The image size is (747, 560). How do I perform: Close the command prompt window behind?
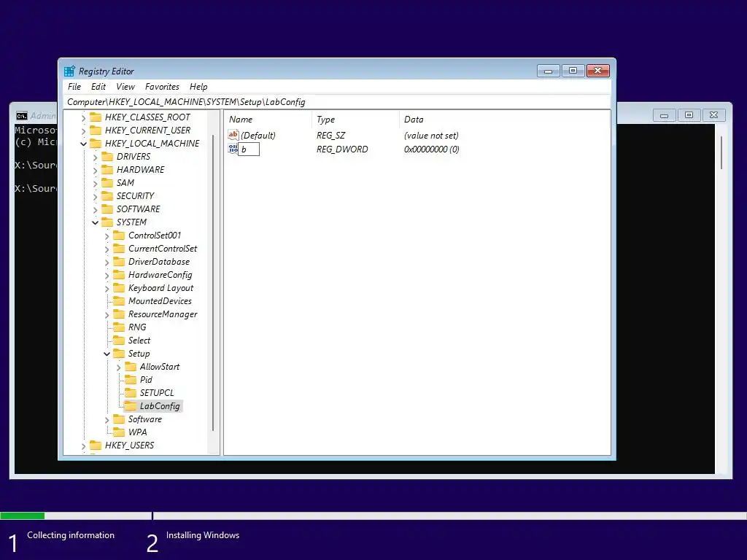713,115
